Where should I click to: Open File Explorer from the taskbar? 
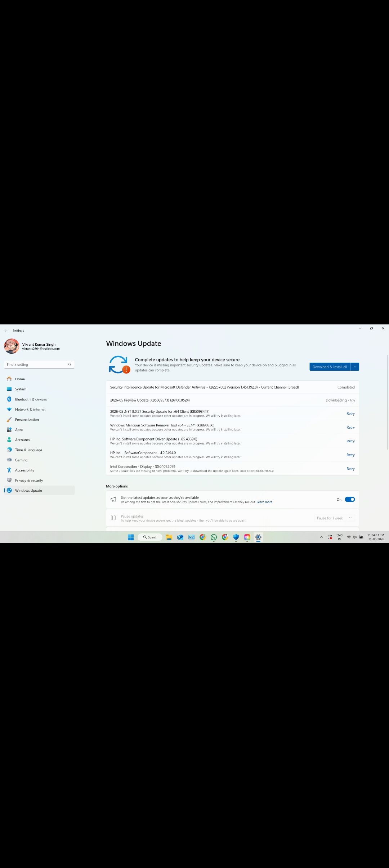tap(169, 537)
